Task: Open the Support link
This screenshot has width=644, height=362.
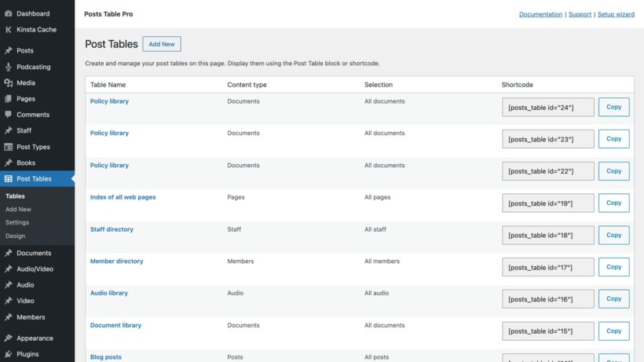Action: click(x=580, y=14)
